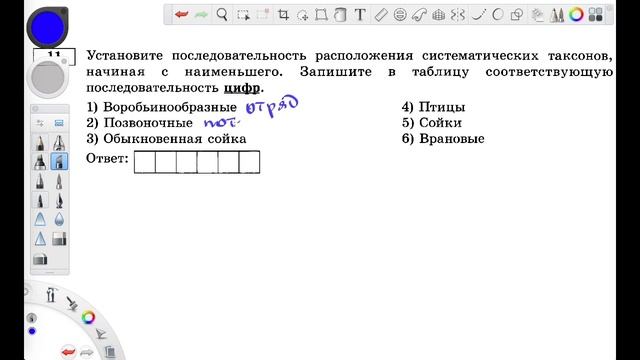
Task: Open brush properties settings in brush palette
Action: pos(40,123)
